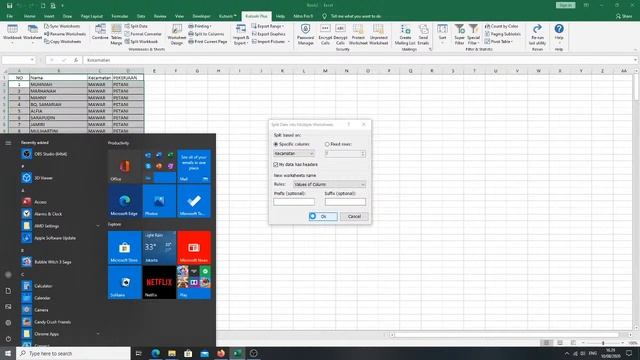Open Create Mailing List tool

pos(405,34)
